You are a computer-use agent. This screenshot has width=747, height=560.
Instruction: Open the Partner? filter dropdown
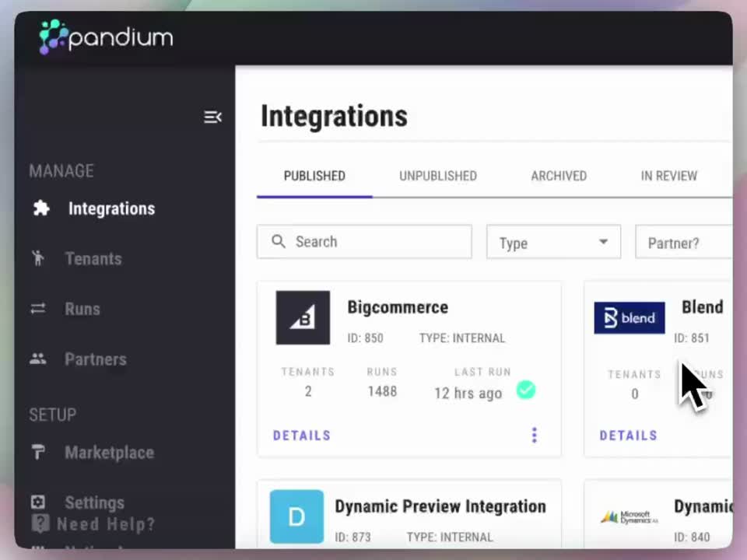684,243
